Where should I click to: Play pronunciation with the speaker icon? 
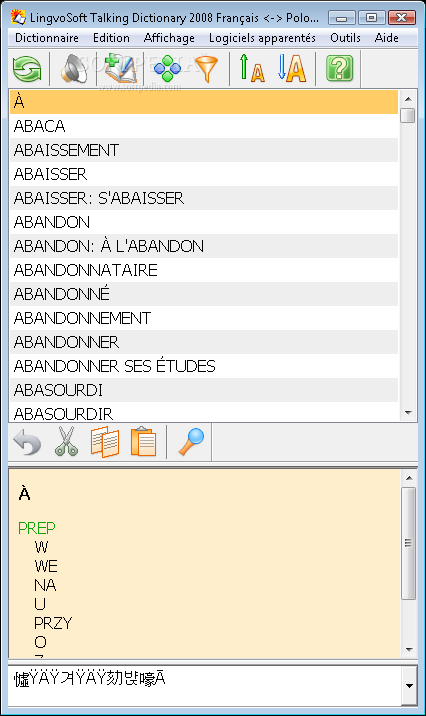(x=74, y=69)
